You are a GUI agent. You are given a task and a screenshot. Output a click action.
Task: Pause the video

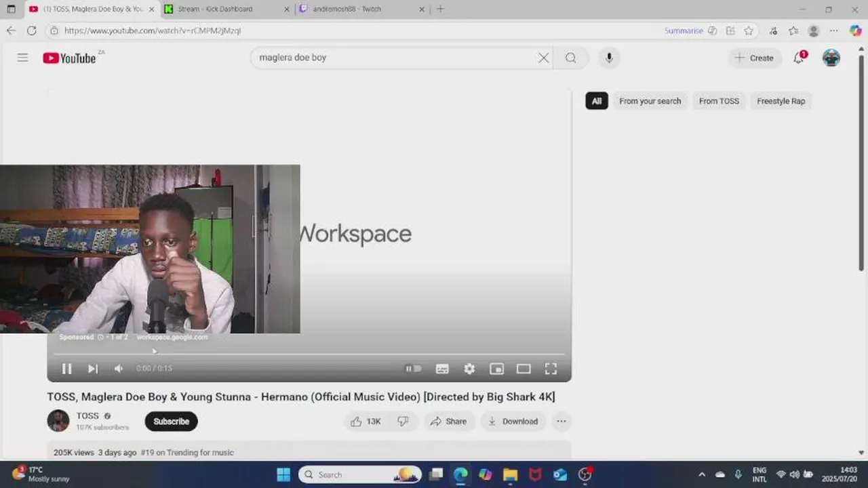tap(66, 369)
